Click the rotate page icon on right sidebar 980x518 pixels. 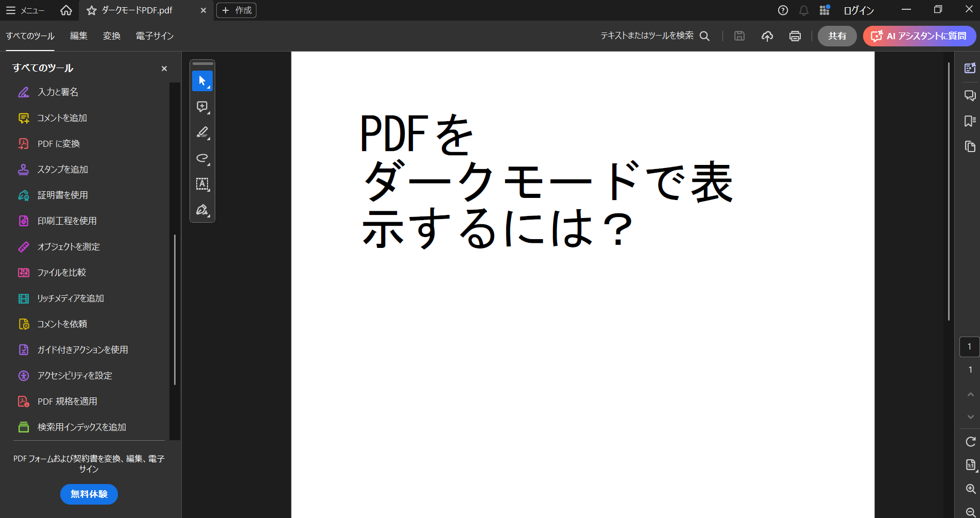(x=970, y=442)
